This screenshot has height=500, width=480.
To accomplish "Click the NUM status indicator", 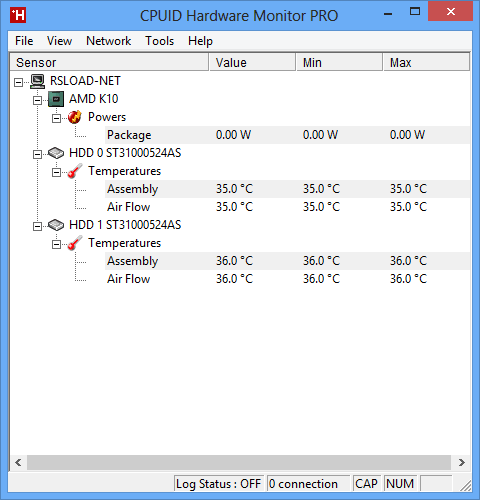I will (x=400, y=484).
